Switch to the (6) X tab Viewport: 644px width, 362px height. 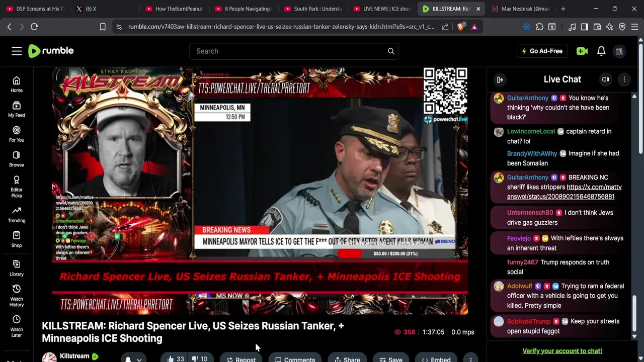(104, 9)
